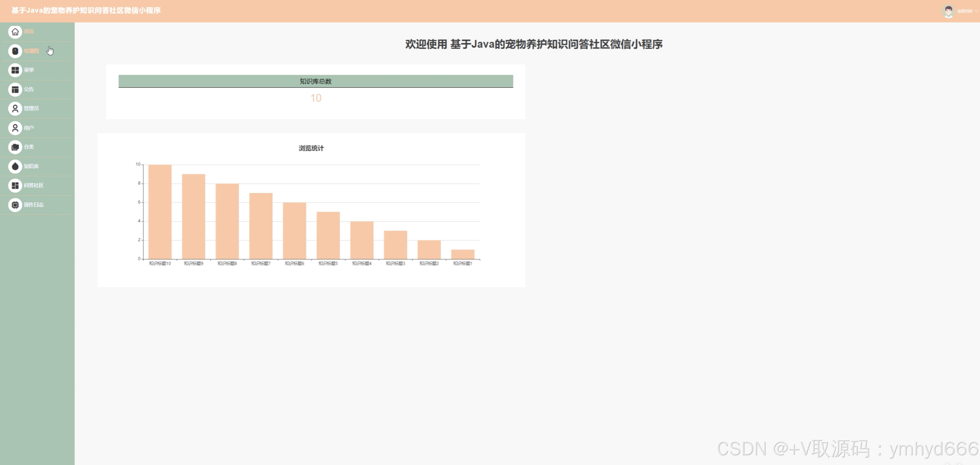This screenshot has height=465, width=980.
Task: Select the 知识库 text in sidebar menu
Action: click(31, 166)
